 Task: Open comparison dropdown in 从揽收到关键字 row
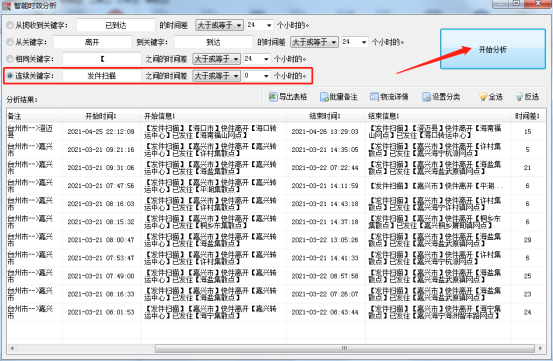coord(219,25)
